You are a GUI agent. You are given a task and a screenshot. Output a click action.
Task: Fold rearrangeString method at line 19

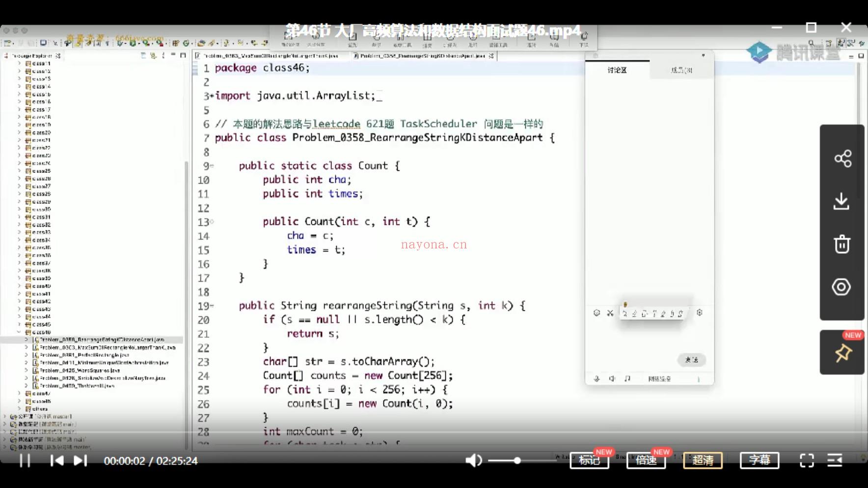[x=212, y=306]
